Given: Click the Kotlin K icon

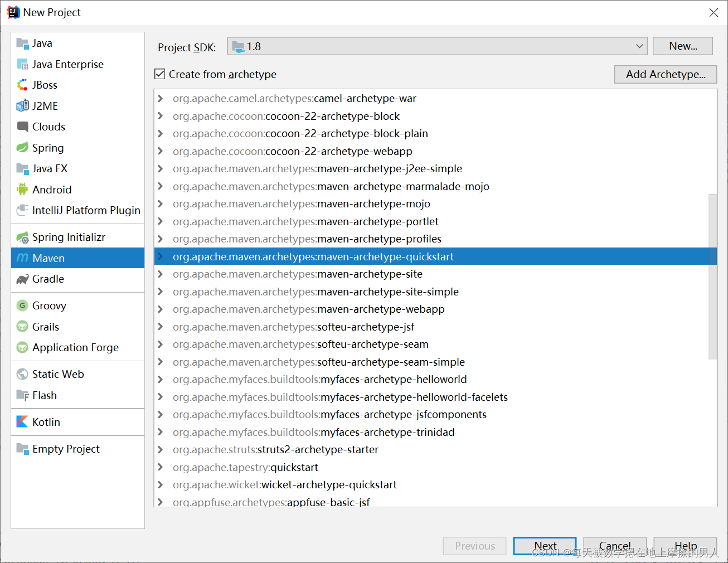Looking at the screenshot, I should 22,422.
